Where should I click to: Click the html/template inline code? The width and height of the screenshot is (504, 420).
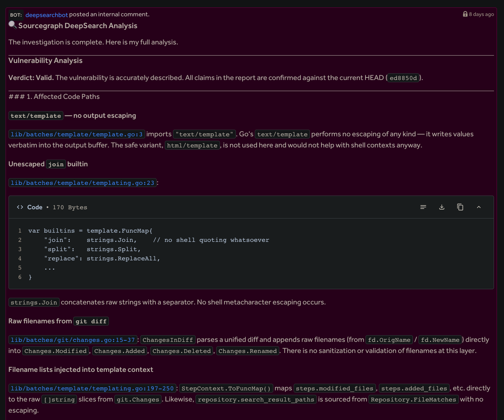(x=192, y=145)
